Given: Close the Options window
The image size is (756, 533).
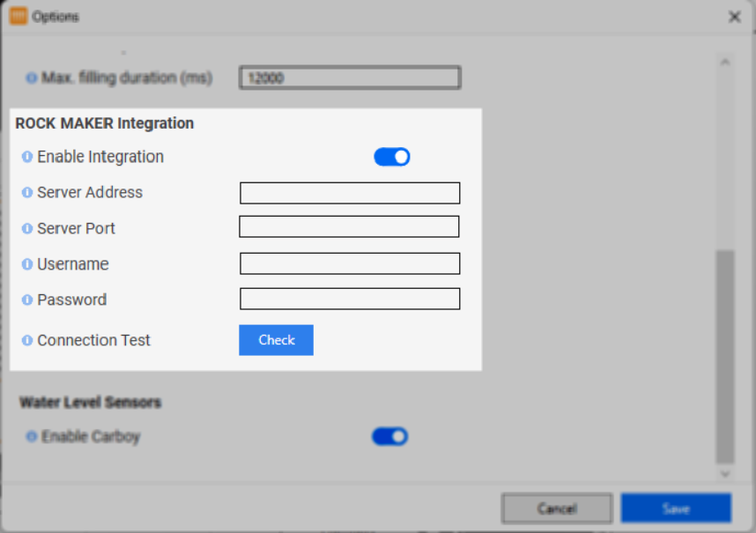Looking at the screenshot, I should point(734,17).
